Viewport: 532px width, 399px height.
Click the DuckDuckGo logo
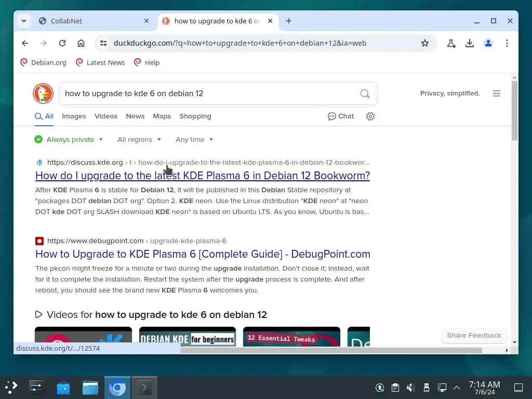(x=43, y=94)
